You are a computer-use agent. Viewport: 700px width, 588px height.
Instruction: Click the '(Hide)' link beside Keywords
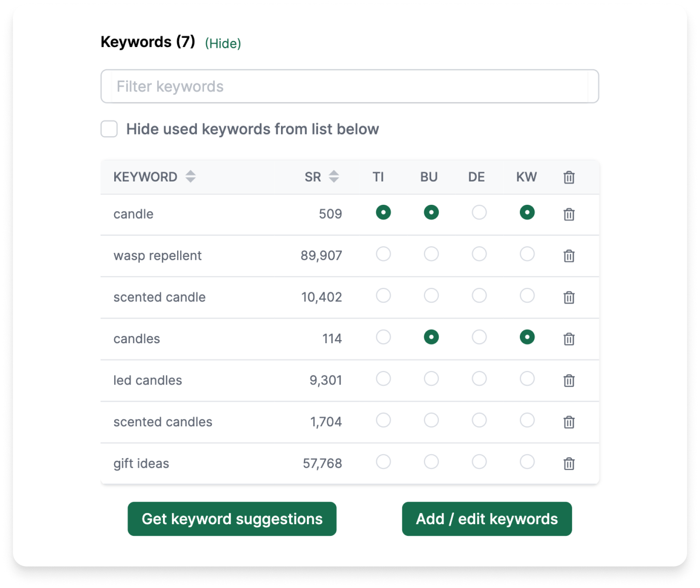[223, 43]
